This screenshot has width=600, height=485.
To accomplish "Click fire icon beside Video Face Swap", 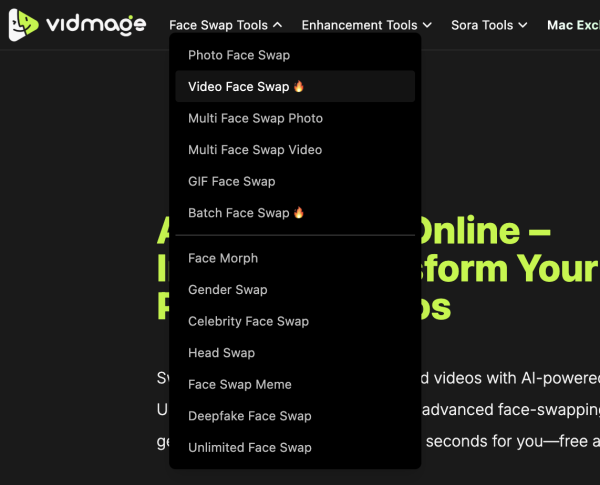I will coord(298,87).
